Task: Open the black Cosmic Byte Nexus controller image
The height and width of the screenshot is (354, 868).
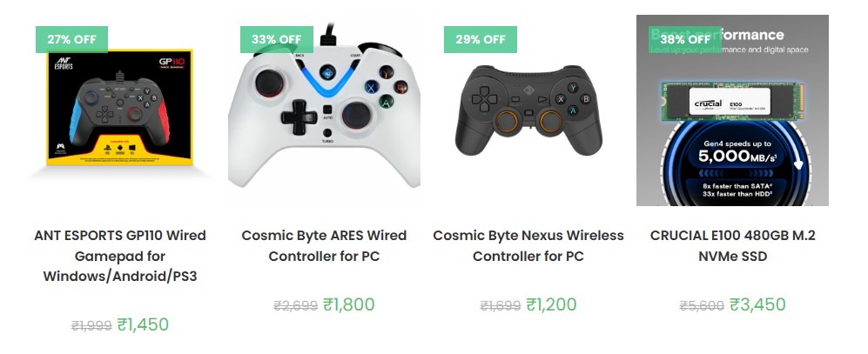Action: [x=528, y=109]
